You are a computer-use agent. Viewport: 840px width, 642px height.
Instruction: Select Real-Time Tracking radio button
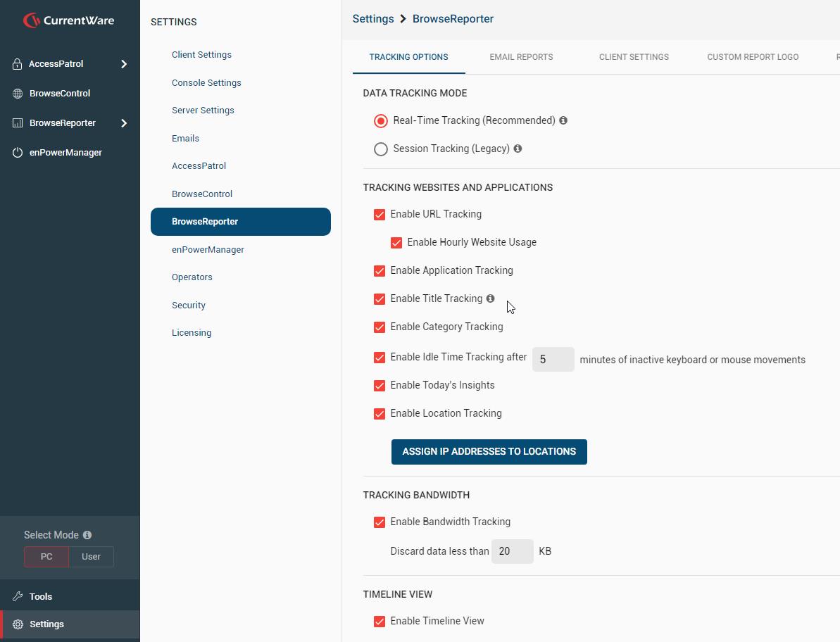(381, 121)
